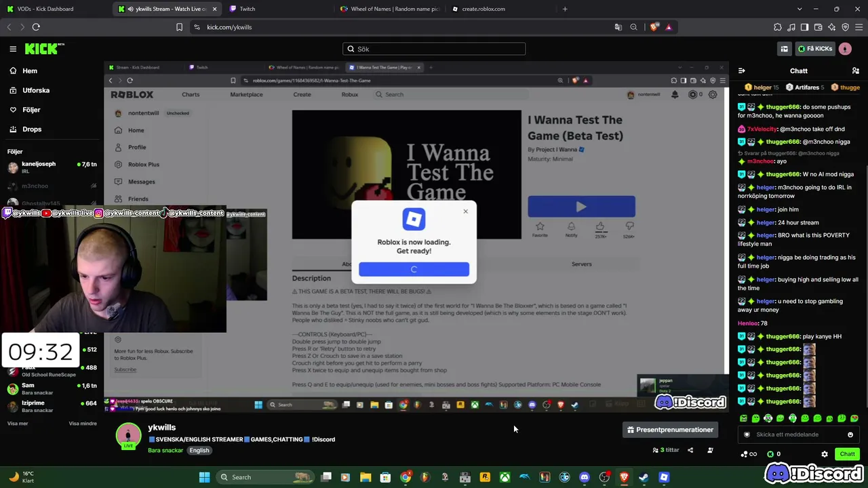
Task: Open the emoji picker in chat input
Action: point(850,434)
